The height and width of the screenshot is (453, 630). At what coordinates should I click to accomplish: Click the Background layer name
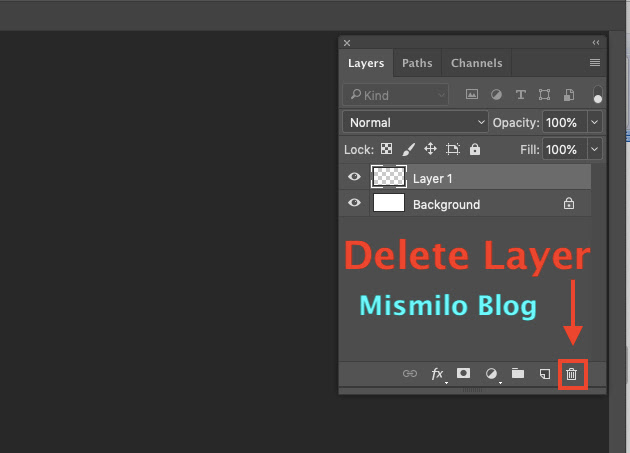pos(446,205)
